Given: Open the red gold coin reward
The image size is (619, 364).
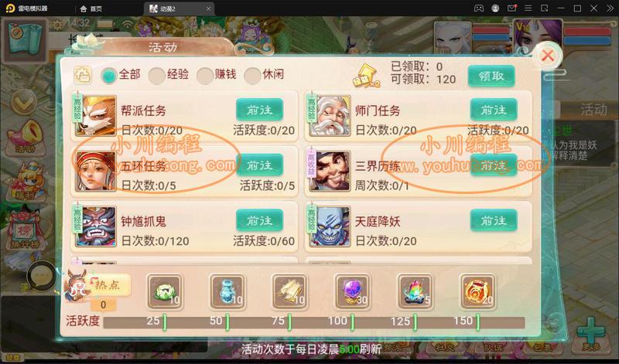Looking at the screenshot, I should click(x=478, y=292).
